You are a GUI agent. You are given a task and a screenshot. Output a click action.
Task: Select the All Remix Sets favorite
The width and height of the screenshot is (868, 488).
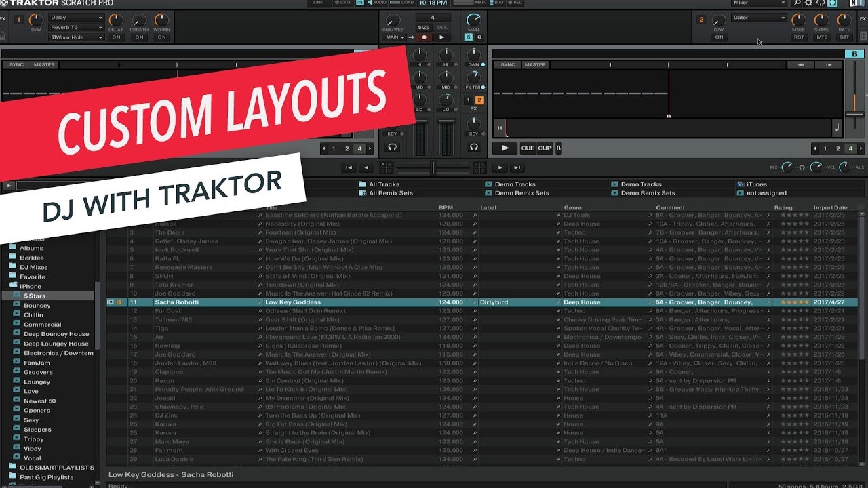387,193
